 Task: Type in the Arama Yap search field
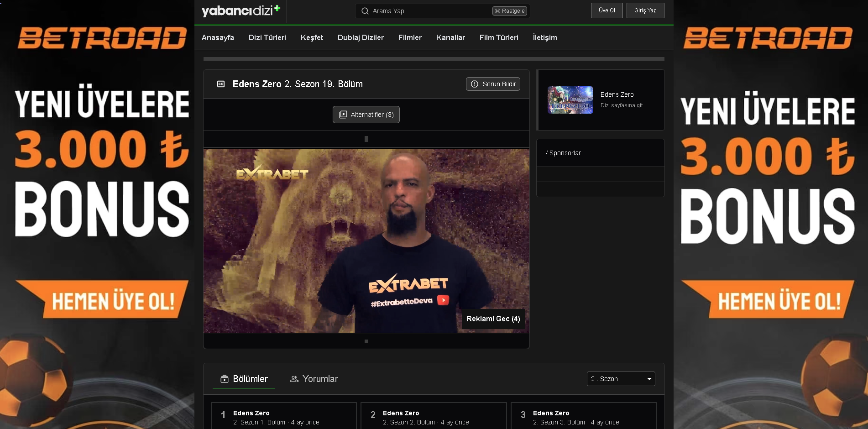[x=429, y=11]
